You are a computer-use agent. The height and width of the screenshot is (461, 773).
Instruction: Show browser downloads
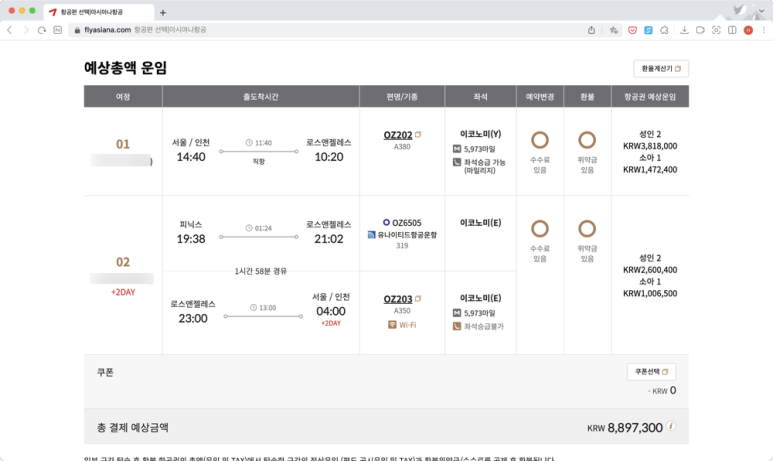pos(684,30)
